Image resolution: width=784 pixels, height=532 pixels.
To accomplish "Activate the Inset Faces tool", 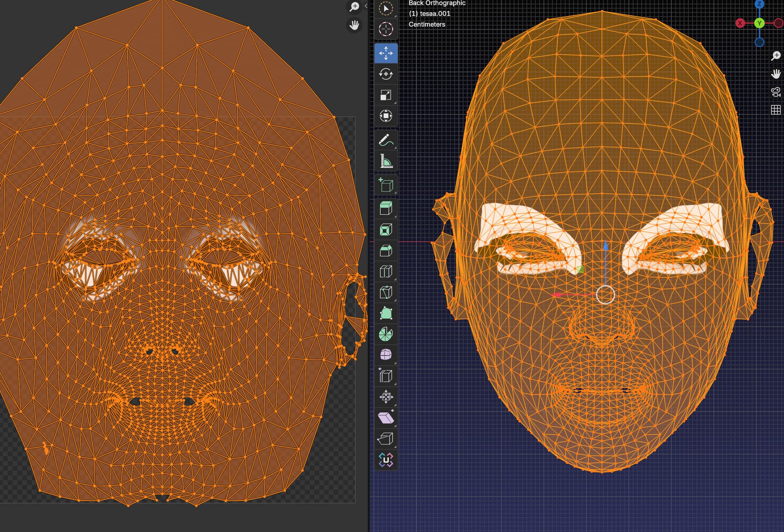I will pyautogui.click(x=386, y=230).
